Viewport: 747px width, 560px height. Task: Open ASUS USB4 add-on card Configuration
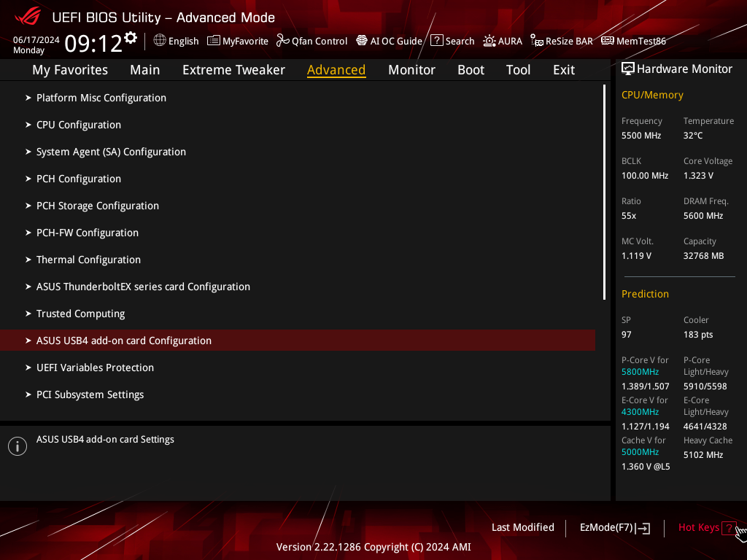point(298,341)
